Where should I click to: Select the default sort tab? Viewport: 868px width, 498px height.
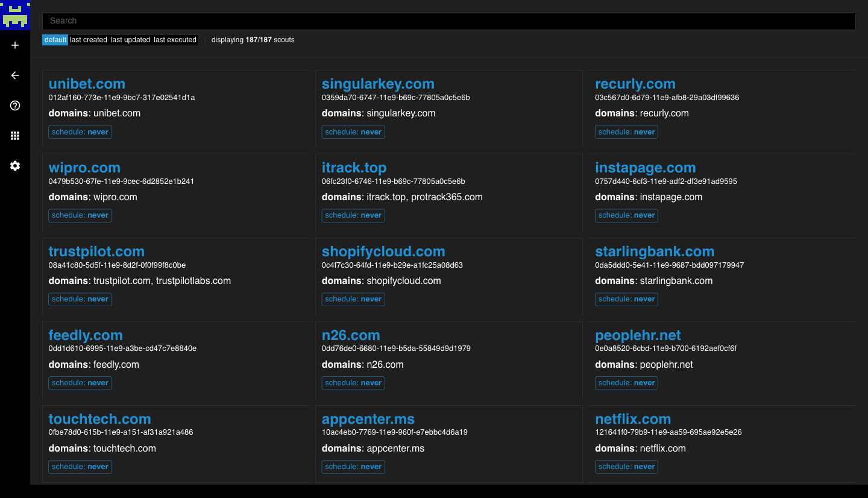(x=55, y=40)
